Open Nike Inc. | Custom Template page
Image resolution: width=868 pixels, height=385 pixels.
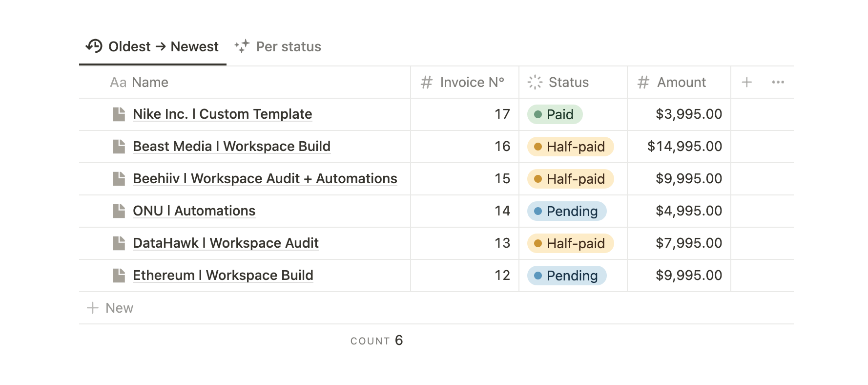tap(223, 114)
